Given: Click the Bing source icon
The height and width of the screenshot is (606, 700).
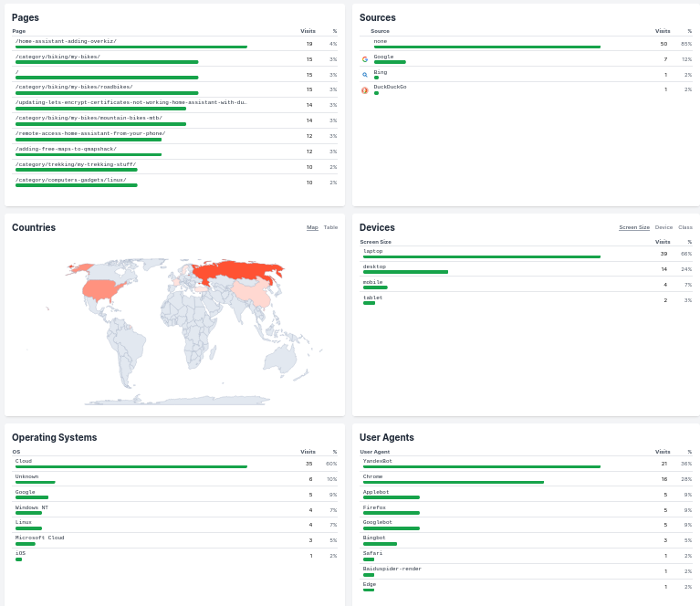Looking at the screenshot, I should click(365, 75).
